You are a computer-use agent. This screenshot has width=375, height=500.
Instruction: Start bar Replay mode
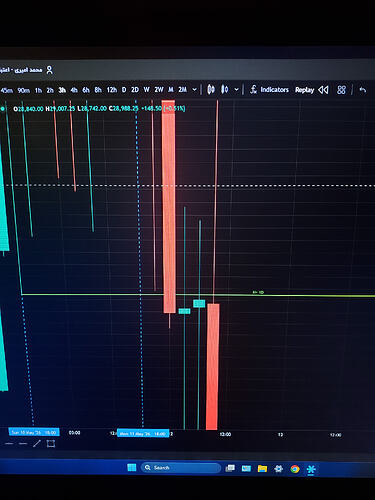click(x=304, y=90)
